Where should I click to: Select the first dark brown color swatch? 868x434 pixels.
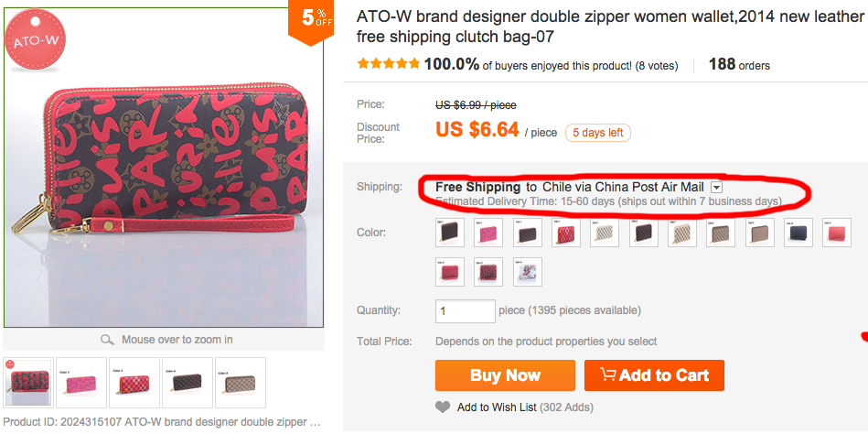[450, 233]
